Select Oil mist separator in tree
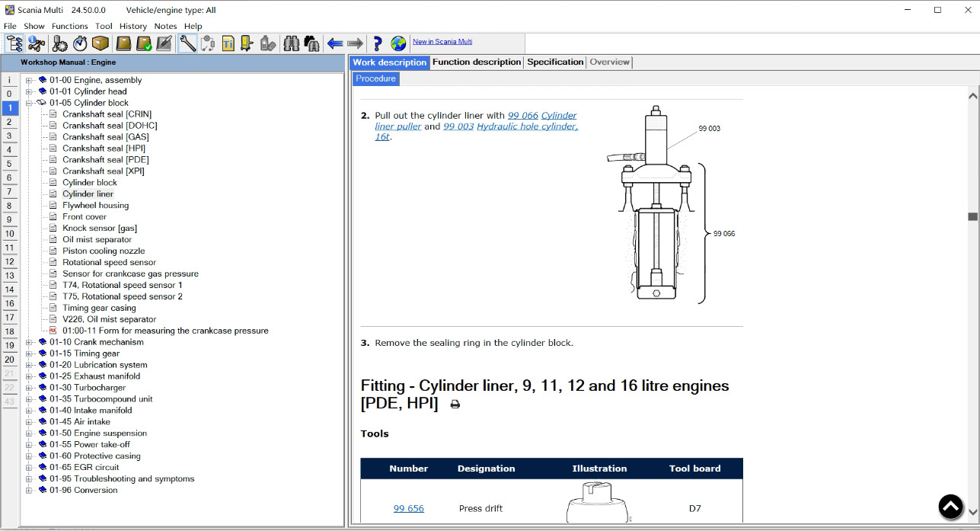Screen dimensions: 980x531 pos(97,240)
